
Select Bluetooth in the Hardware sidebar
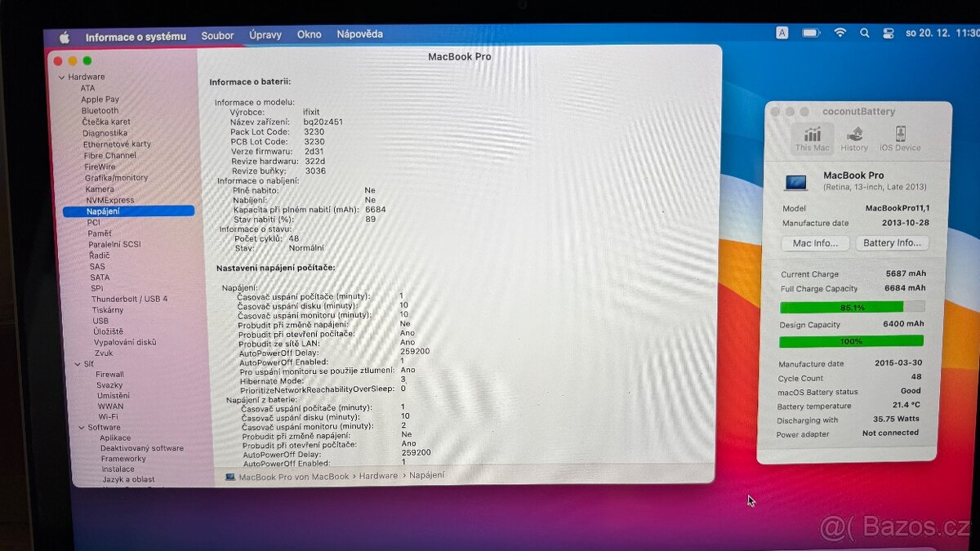pyautogui.click(x=99, y=110)
